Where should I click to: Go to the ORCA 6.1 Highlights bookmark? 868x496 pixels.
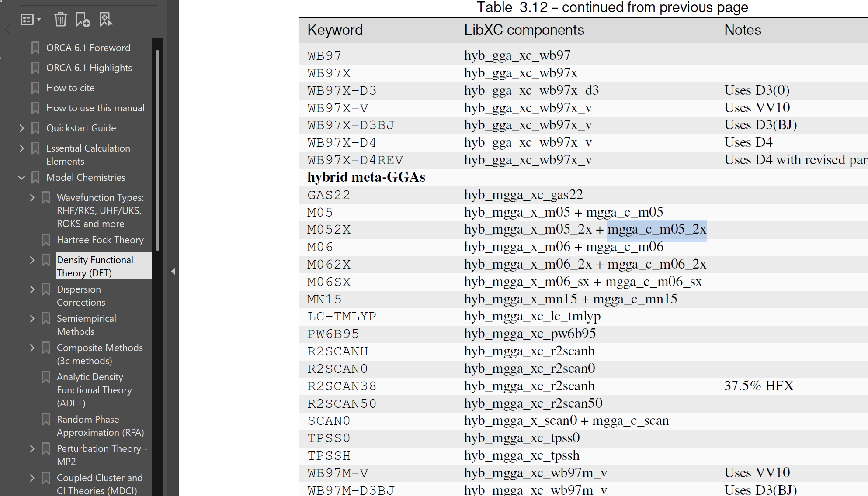tap(89, 68)
